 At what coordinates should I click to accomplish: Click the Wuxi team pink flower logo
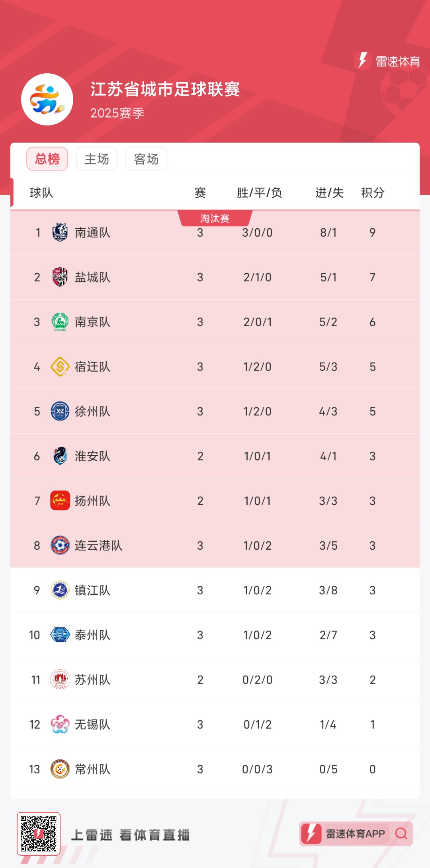tap(60, 724)
